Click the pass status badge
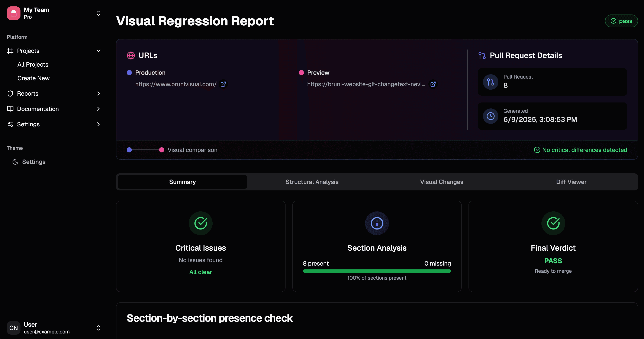The image size is (644, 339). [x=621, y=21]
